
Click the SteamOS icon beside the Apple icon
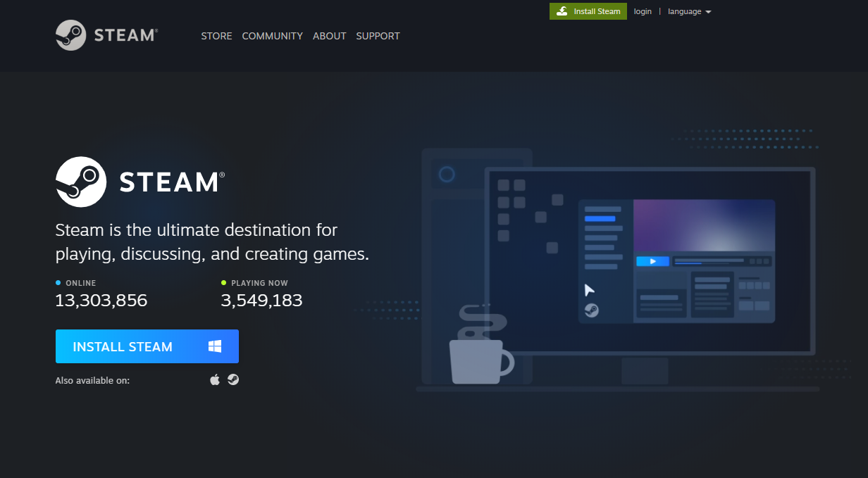pyautogui.click(x=233, y=379)
